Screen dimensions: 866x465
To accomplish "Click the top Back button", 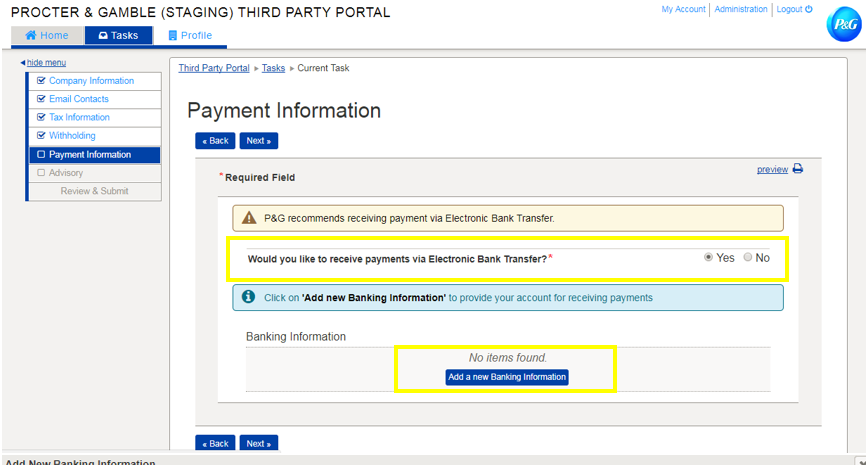I will click(x=215, y=141).
